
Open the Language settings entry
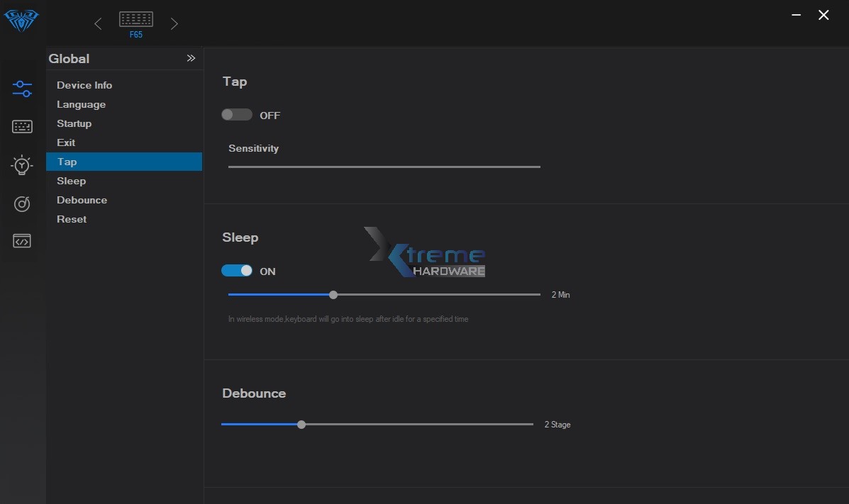click(x=81, y=104)
